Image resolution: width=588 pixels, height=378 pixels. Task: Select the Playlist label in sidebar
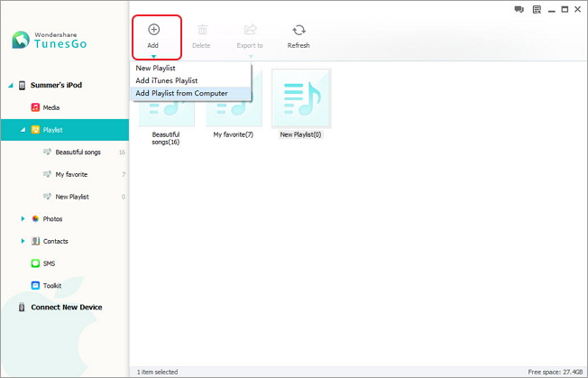click(x=52, y=130)
